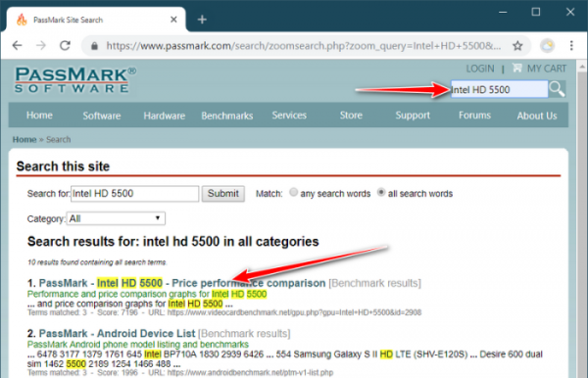Screen dimensions: 588x378
Task: Open the Support menu item
Action: 413,116
